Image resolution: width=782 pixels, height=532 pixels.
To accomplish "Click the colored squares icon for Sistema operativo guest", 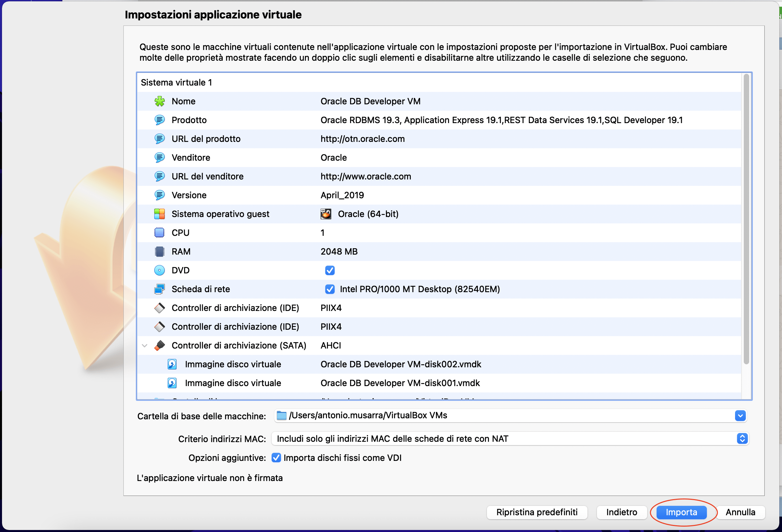I will pyautogui.click(x=160, y=214).
